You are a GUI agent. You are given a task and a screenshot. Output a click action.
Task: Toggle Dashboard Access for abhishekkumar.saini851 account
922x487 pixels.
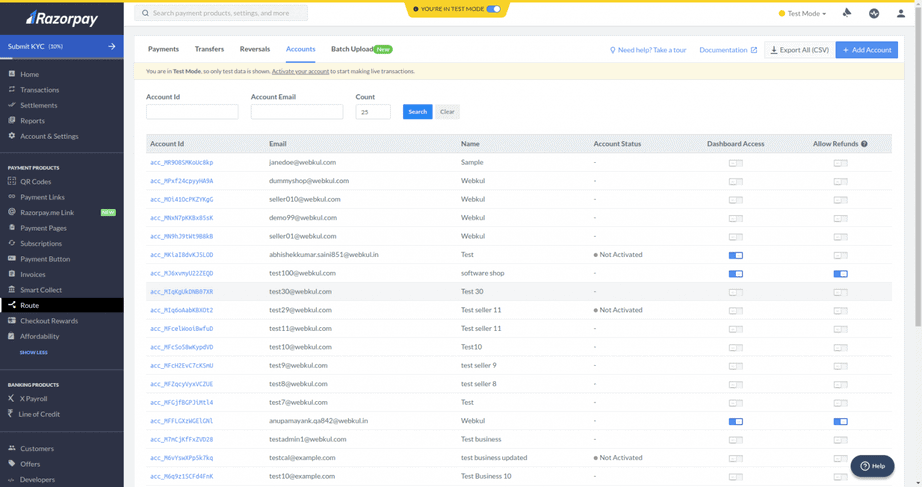(736, 255)
